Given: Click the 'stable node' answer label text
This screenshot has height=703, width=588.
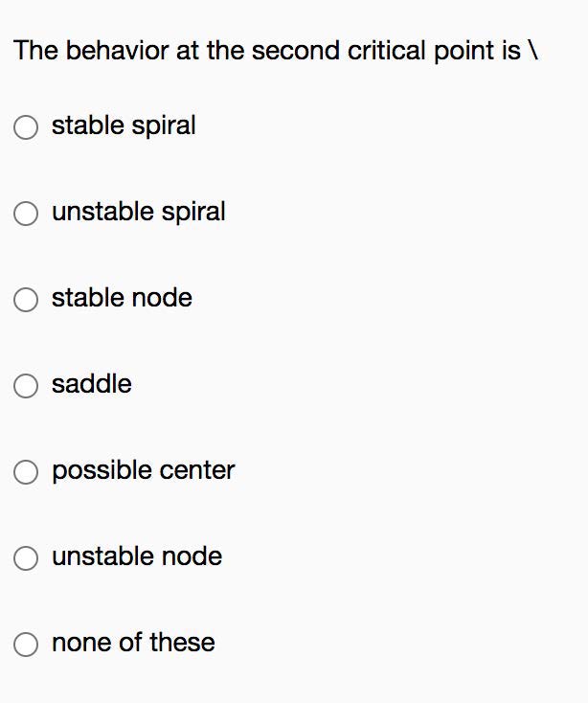Looking at the screenshot, I should [122, 298].
